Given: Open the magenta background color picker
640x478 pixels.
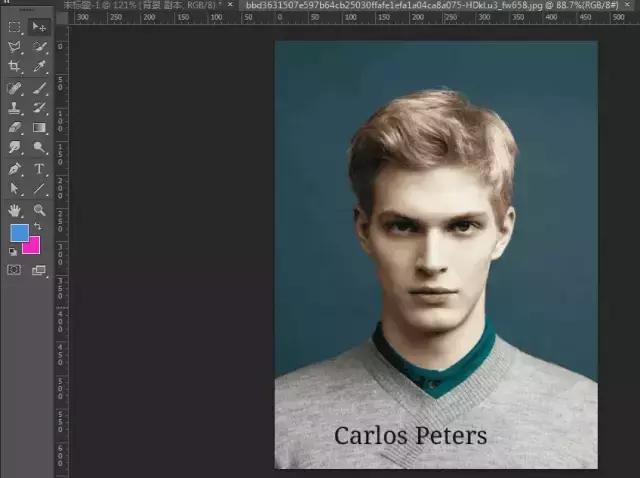Looking at the screenshot, I should pyautogui.click(x=34, y=248).
